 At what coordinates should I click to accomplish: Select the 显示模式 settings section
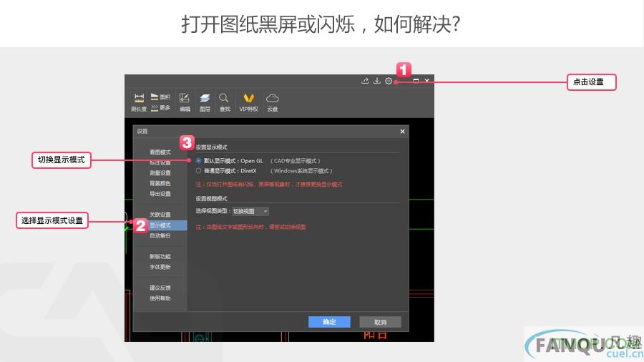160,225
